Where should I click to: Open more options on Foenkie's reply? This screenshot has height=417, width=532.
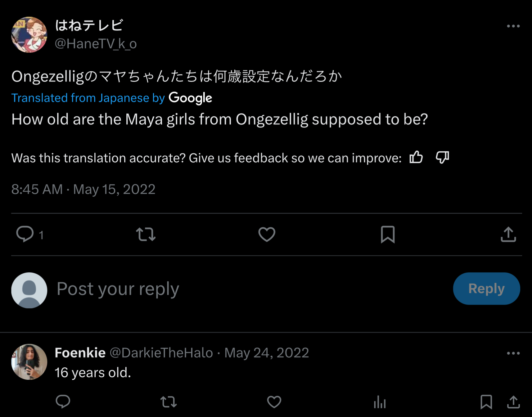513,353
